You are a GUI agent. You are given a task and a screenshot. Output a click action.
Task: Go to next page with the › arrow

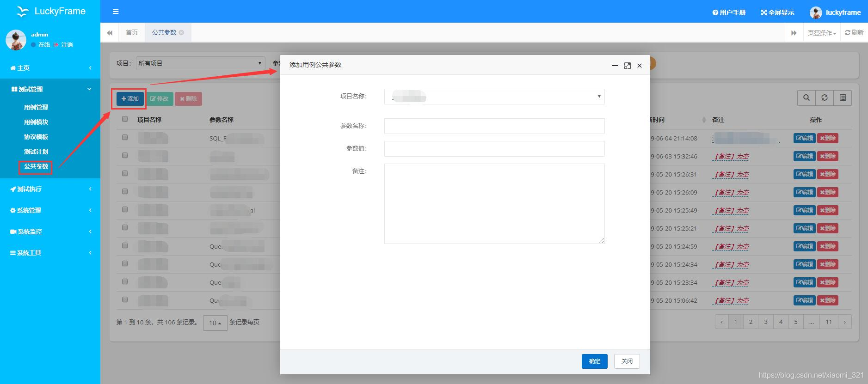pos(845,322)
